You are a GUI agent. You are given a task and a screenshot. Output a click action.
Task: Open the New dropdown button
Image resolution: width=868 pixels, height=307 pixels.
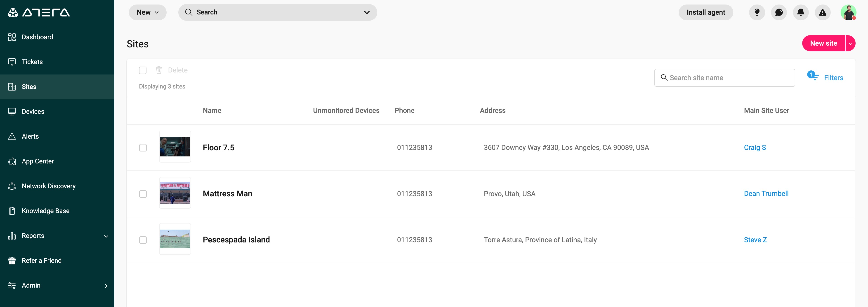(x=148, y=12)
